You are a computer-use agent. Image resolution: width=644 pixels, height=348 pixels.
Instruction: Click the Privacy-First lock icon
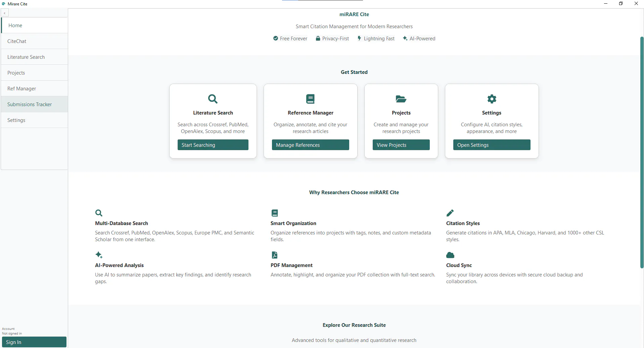318,38
